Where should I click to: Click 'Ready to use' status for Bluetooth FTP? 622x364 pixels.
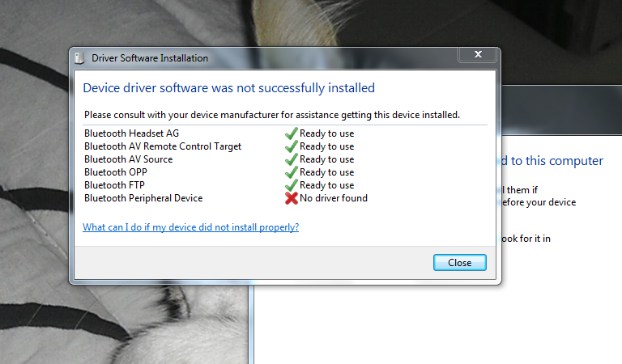tap(327, 185)
